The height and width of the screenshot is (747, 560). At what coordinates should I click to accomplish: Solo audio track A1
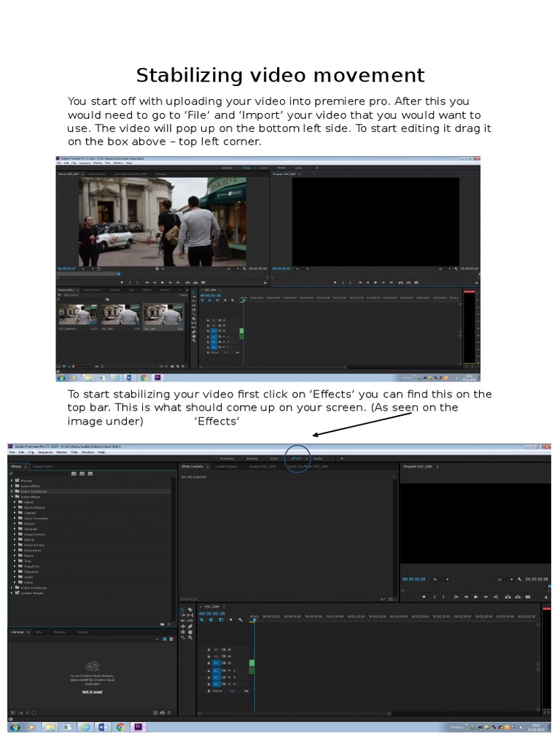[x=234, y=671]
